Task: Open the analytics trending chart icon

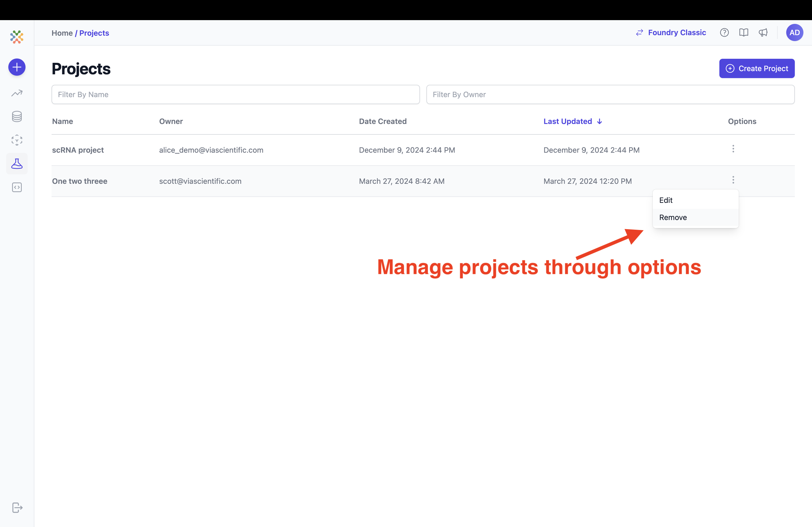Action: point(17,93)
